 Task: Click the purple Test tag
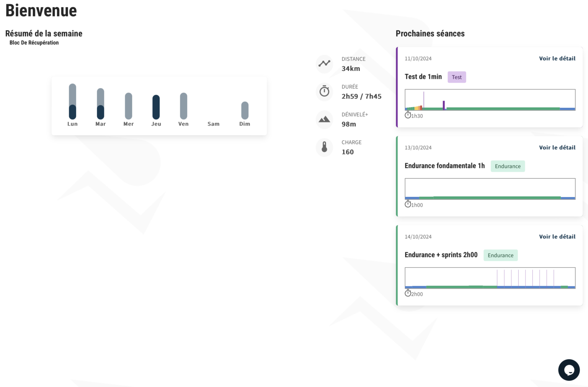point(457,77)
